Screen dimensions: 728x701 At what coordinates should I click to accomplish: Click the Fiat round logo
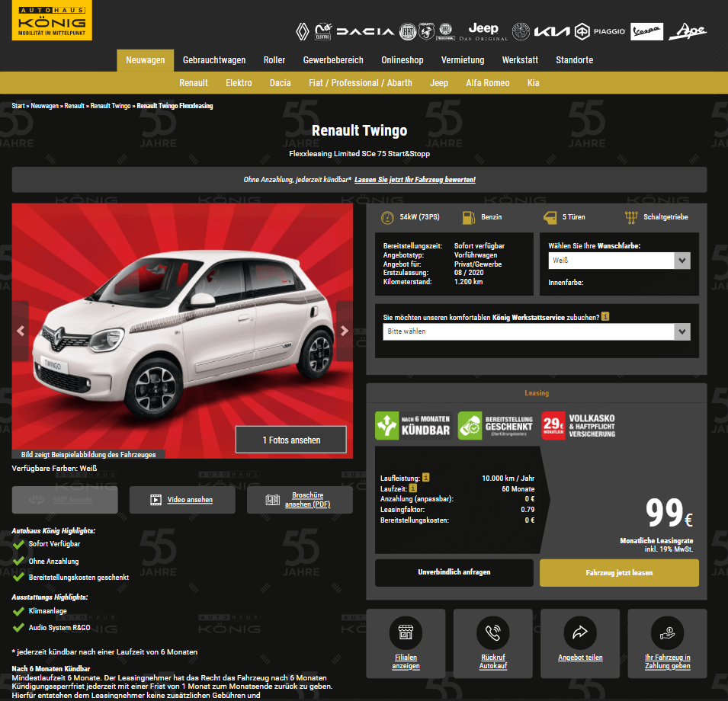(408, 31)
